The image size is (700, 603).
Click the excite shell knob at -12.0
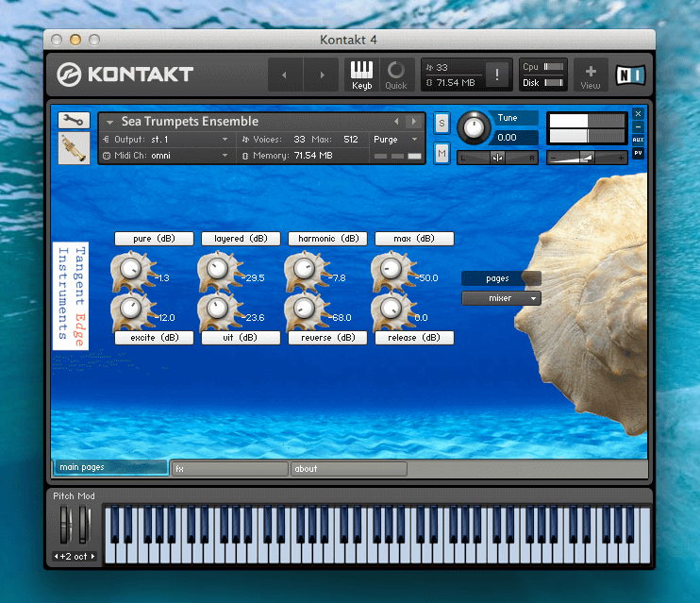130,309
